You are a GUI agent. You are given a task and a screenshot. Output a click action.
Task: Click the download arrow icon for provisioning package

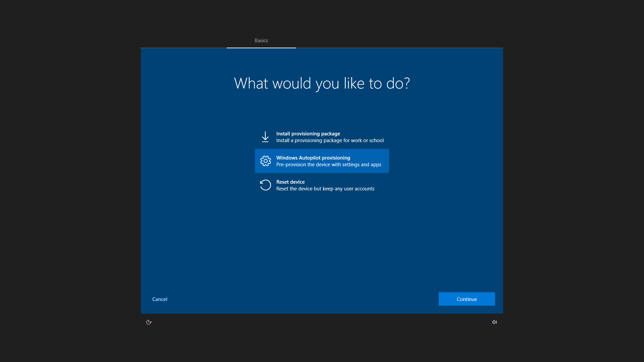pos(265,137)
